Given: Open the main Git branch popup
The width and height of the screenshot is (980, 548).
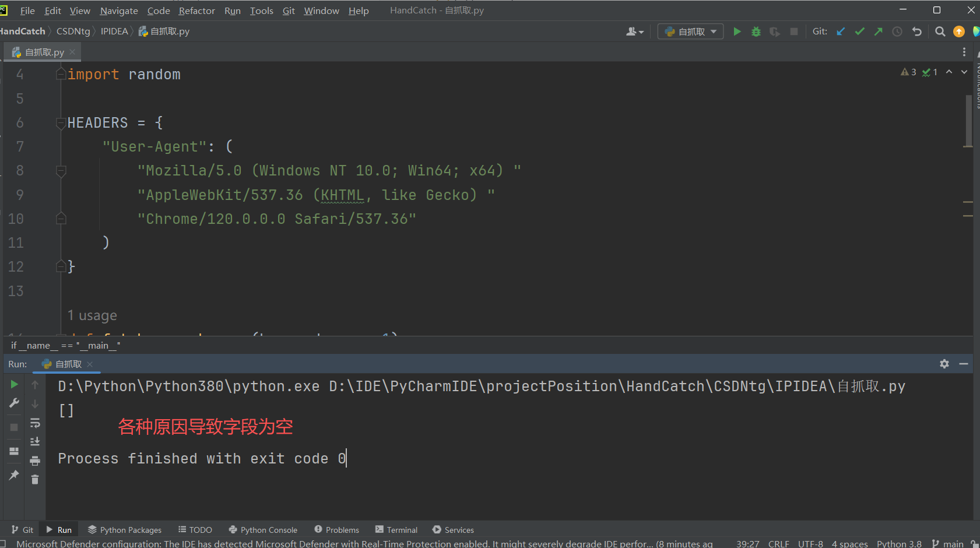Looking at the screenshot, I should point(948,543).
